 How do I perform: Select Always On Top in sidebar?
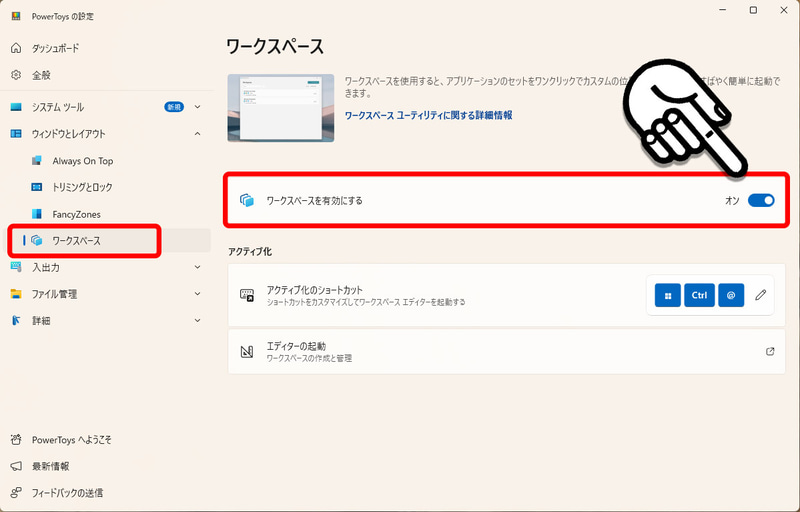coord(83,161)
